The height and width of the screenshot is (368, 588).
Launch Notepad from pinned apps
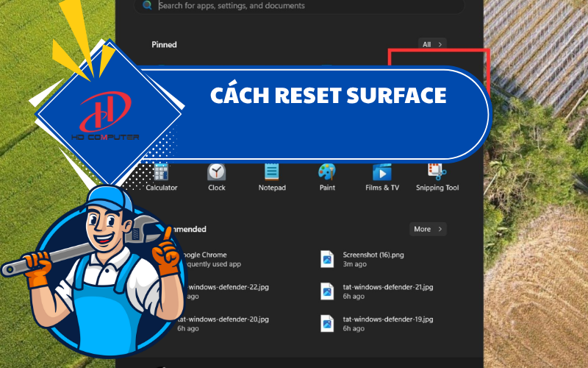(x=272, y=177)
